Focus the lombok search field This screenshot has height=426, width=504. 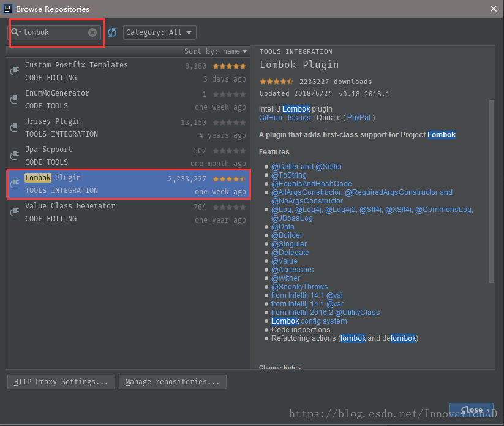[x=55, y=32]
